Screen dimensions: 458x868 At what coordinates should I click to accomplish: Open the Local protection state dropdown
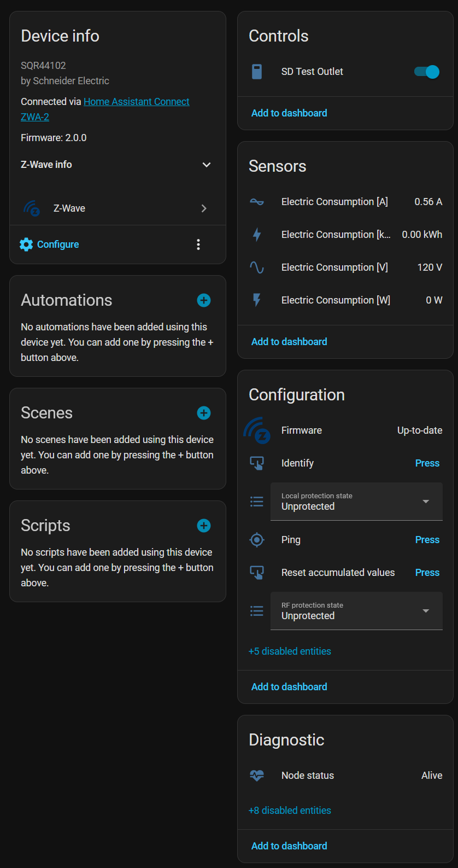point(356,502)
